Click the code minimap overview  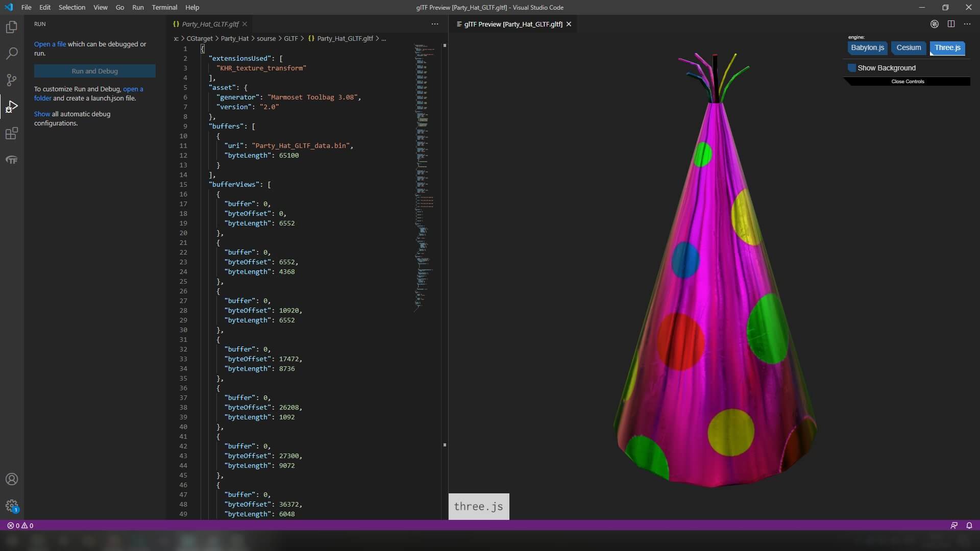pos(424,153)
